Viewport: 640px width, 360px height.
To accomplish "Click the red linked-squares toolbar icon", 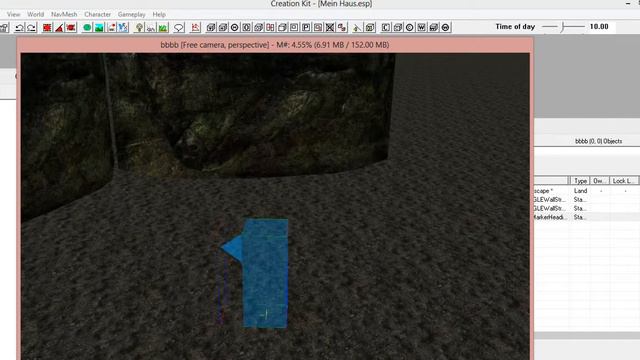I will (x=342, y=28).
